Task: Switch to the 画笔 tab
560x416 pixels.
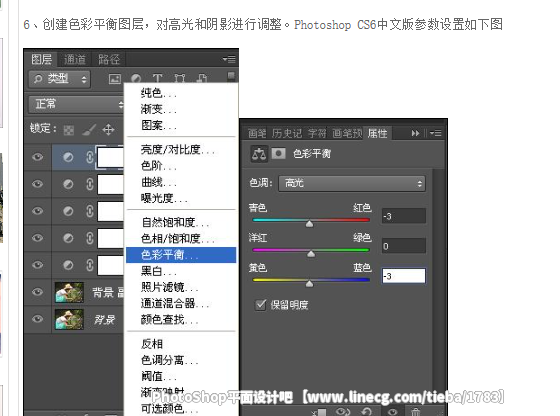Action: (x=257, y=133)
